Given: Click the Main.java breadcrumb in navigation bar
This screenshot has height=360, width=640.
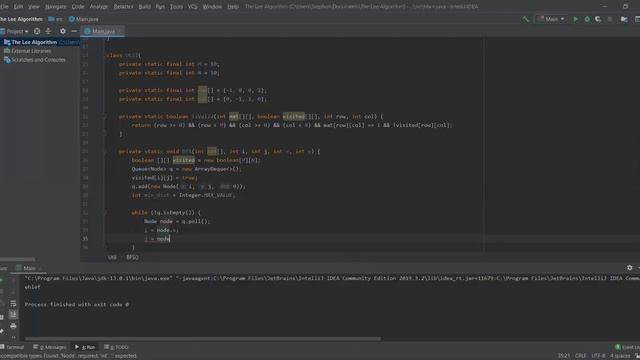Looking at the screenshot, I should click(84, 19).
